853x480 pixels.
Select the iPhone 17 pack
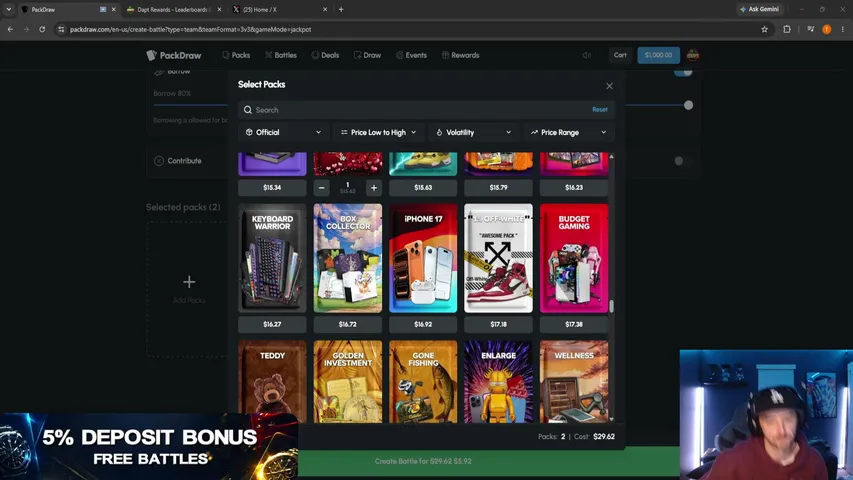pyautogui.click(x=423, y=258)
